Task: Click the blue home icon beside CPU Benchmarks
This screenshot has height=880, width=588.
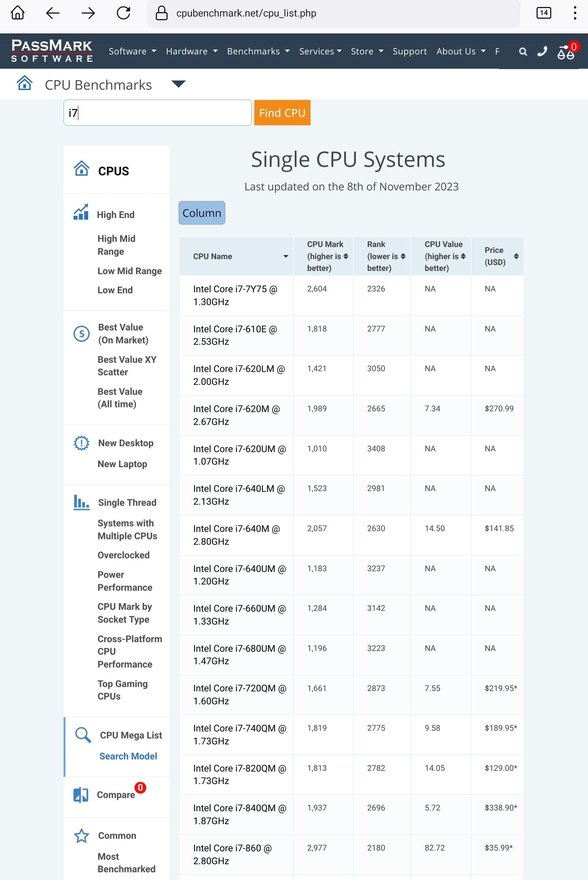Action: coord(25,83)
